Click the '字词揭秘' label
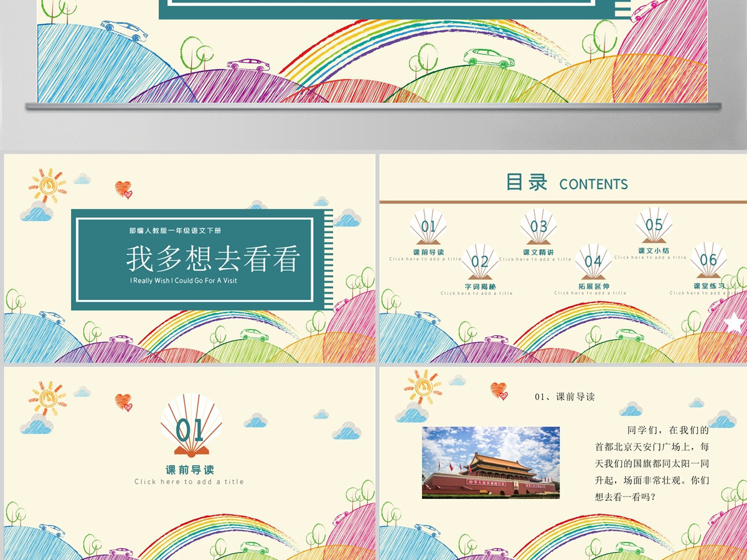The image size is (747, 560). pos(480,286)
